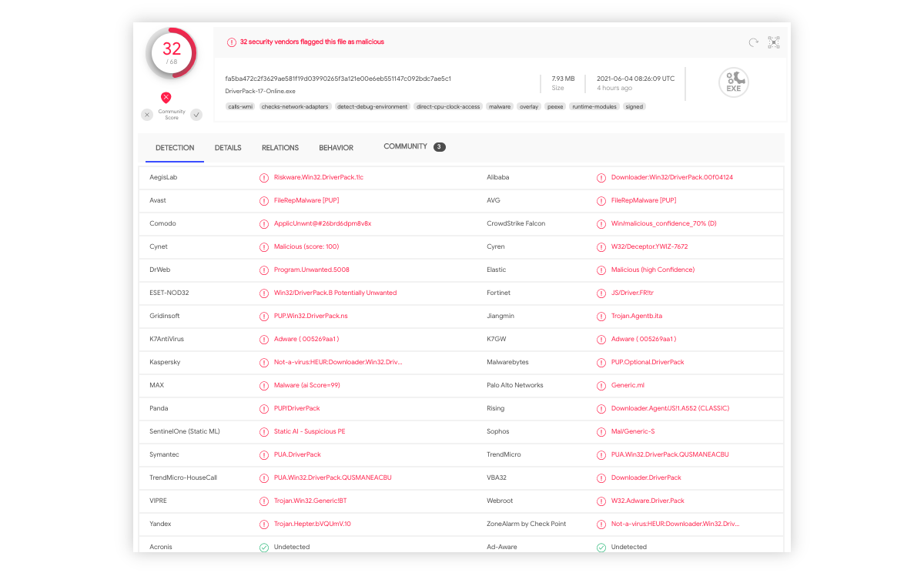
Task: Open the COMMUNITY tab
Action: point(407,146)
